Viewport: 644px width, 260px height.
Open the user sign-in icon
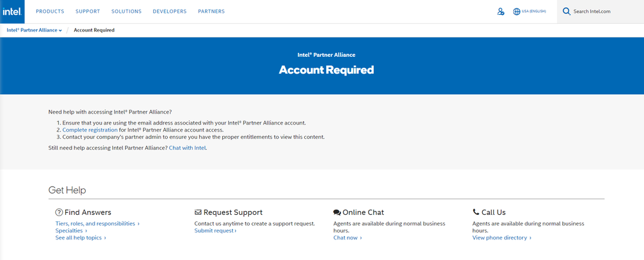coord(501,12)
